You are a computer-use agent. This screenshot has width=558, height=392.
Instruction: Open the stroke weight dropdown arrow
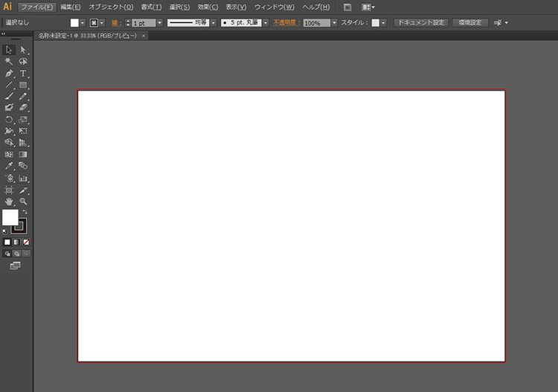160,23
